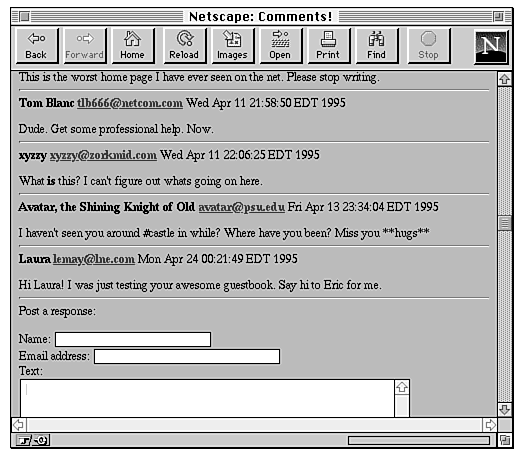Click the Forward toolbar button
529x453 pixels.
[x=85, y=46]
